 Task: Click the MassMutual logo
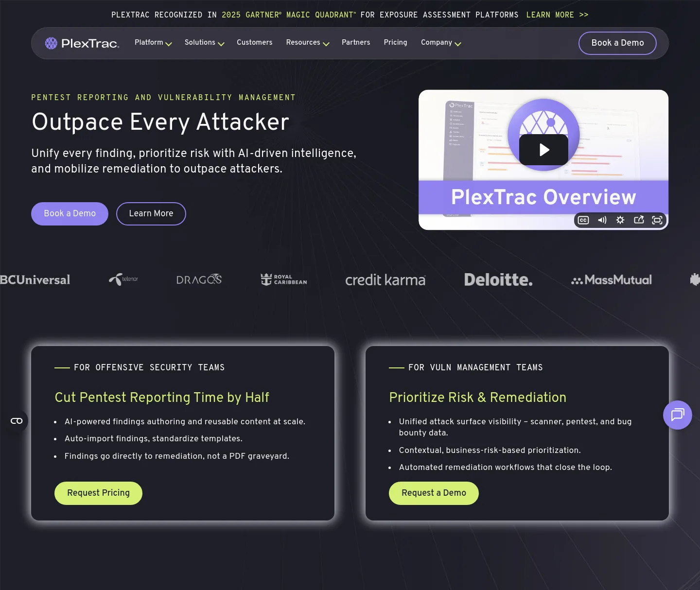pyautogui.click(x=612, y=280)
